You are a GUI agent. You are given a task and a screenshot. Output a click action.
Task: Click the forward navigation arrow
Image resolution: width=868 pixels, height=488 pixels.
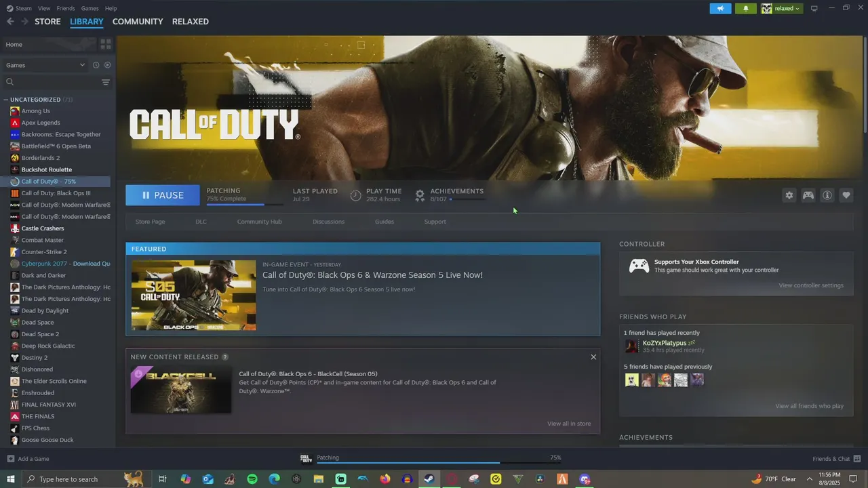[24, 22]
